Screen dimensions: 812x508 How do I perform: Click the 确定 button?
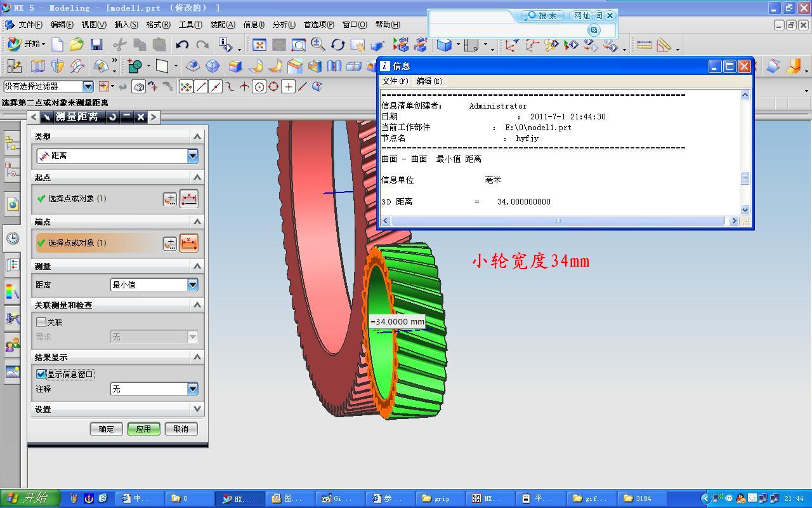[x=106, y=429]
